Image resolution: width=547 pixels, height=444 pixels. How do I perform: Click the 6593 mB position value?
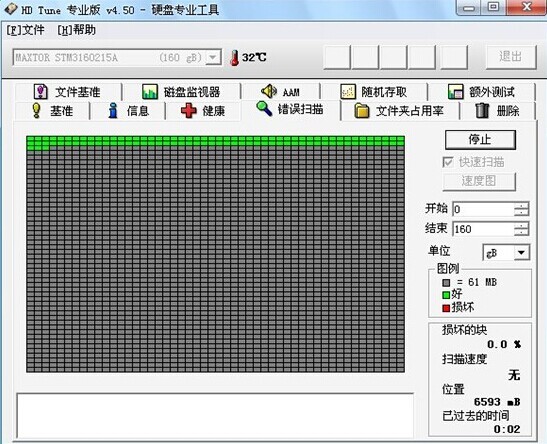[x=497, y=402]
